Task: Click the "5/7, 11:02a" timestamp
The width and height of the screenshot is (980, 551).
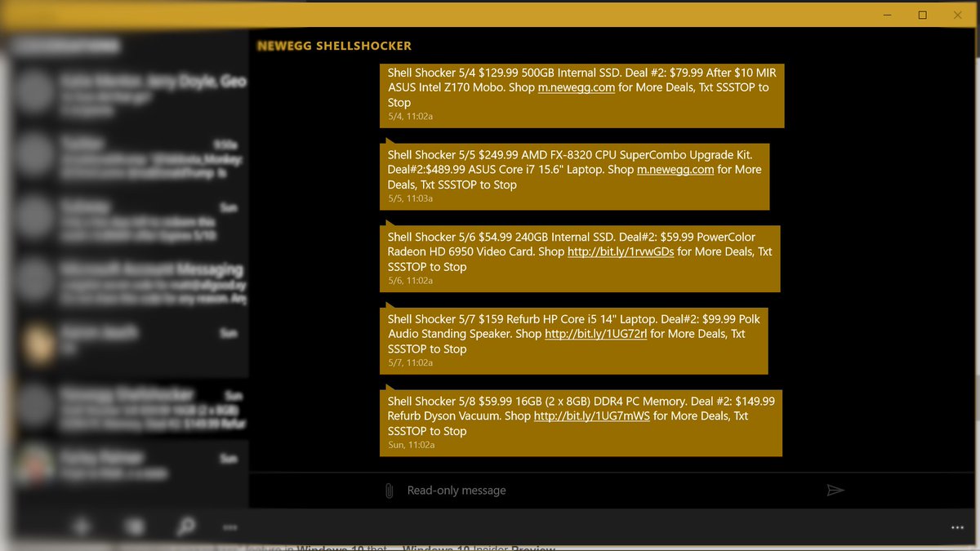Action: pyautogui.click(x=410, y=363)
